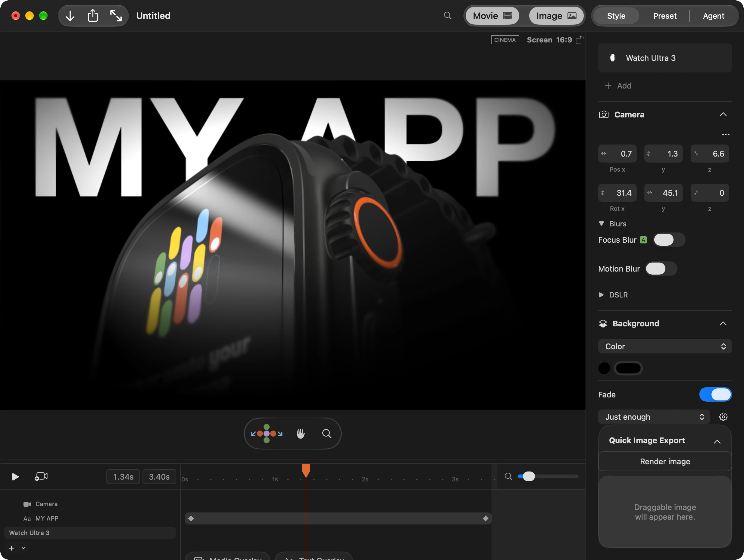Collapse the Camera section chevron

[723, 115]
